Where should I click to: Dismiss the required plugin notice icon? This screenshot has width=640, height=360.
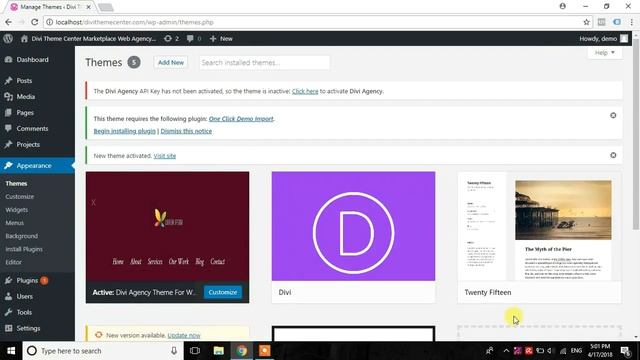[613, 116]
